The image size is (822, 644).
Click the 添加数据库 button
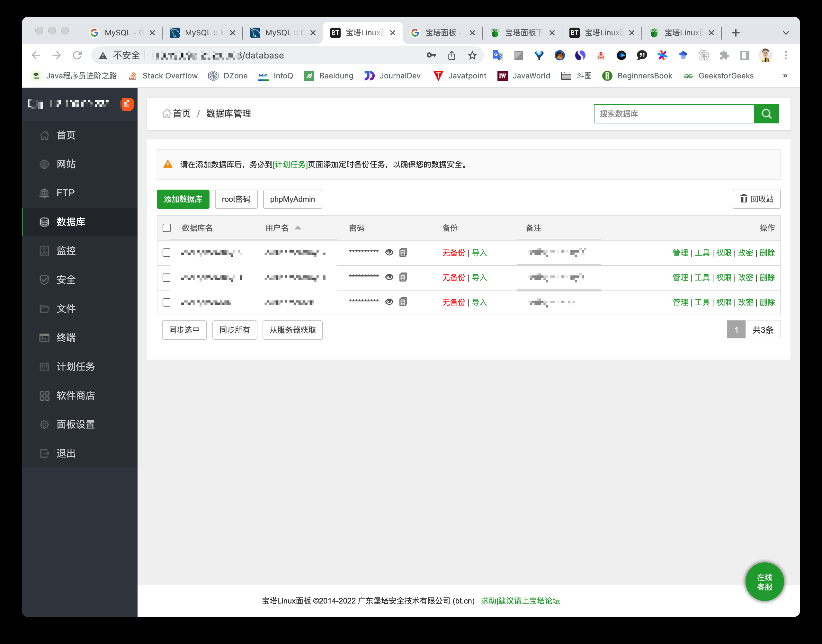pyautogui.click(x=183, y=199)
